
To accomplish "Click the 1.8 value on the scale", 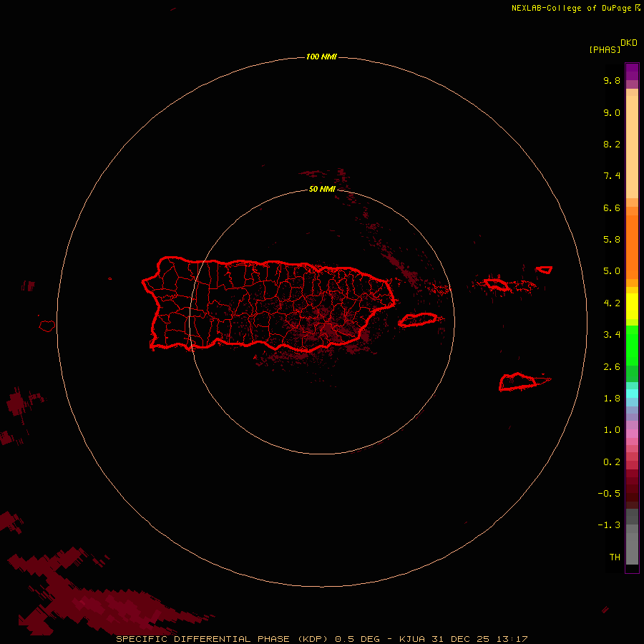I will (x=612, y=399).
